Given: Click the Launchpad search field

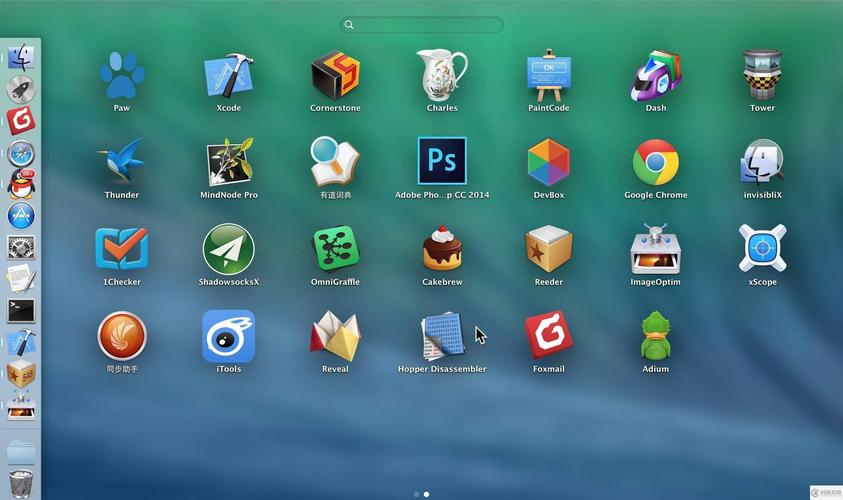Looking at the screenshot, I should [422, 25].
